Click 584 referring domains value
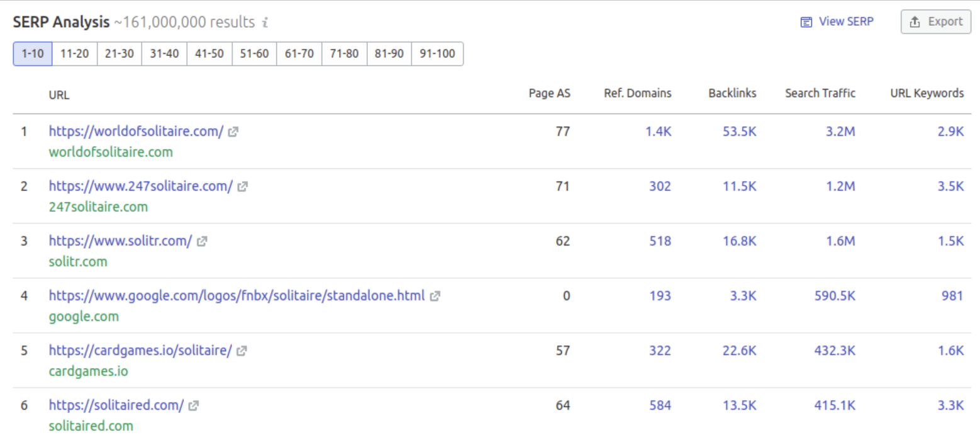 coord(660,405)
